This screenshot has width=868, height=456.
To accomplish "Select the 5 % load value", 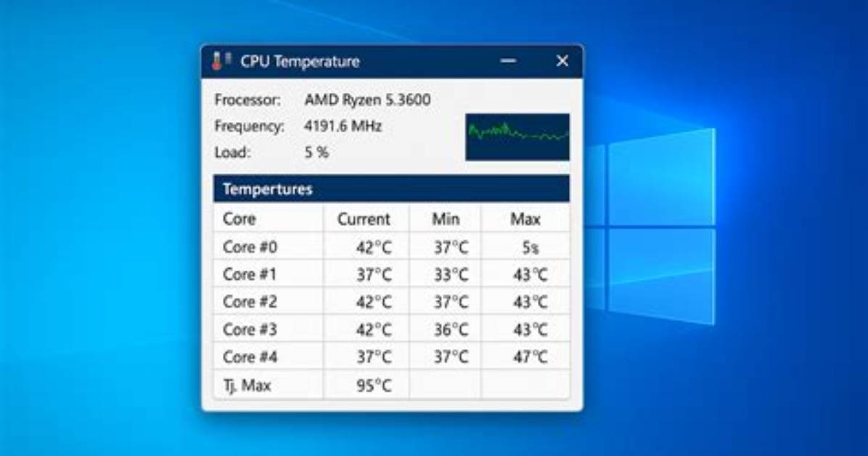I will tap(316, 152).
